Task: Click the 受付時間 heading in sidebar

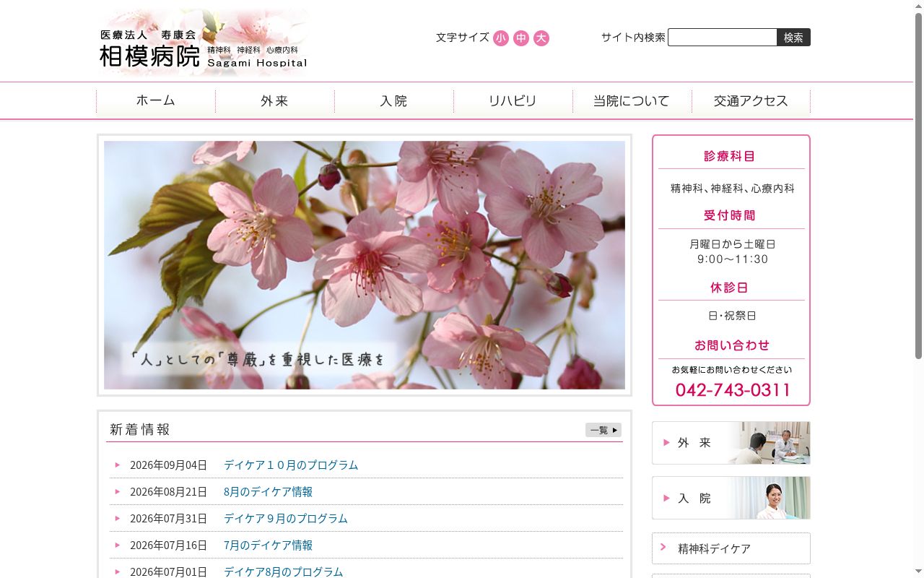Action: (730, 215)
